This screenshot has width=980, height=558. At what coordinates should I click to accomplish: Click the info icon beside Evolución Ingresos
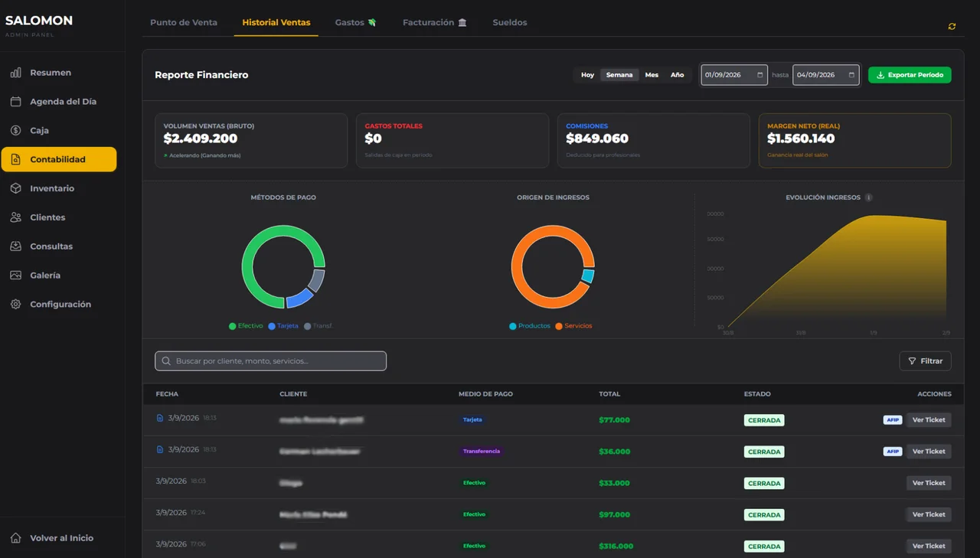point(868,197)
